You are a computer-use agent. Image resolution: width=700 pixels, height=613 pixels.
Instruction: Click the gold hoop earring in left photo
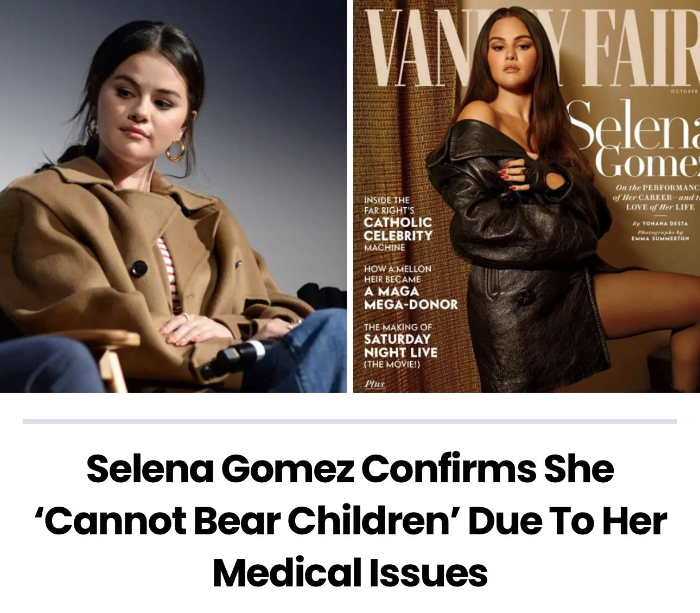click(x=175, y=150)
